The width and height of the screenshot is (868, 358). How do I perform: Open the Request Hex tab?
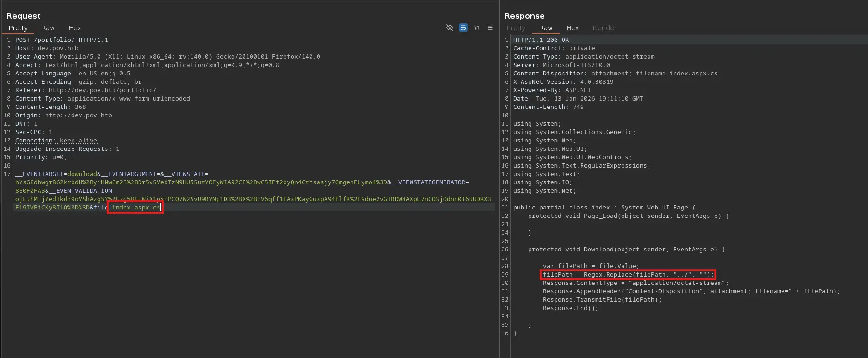(x=75, y=28)
